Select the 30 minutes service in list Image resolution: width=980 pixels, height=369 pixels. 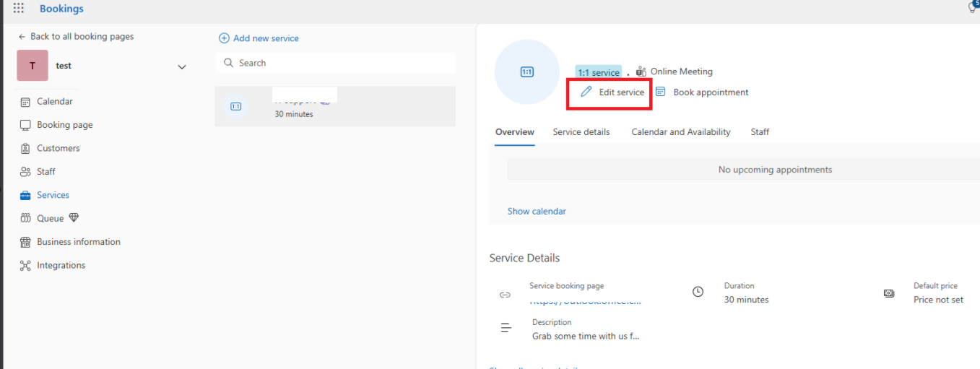pos(335,106)
